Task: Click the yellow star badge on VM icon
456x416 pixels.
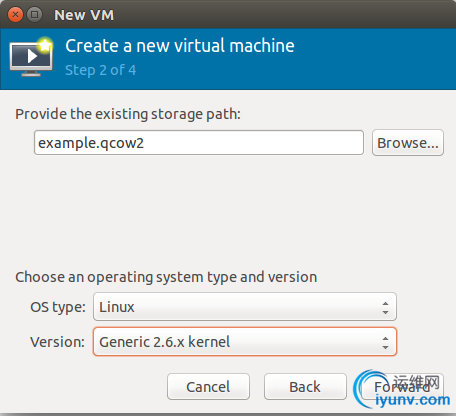Action: coord(45,45)
